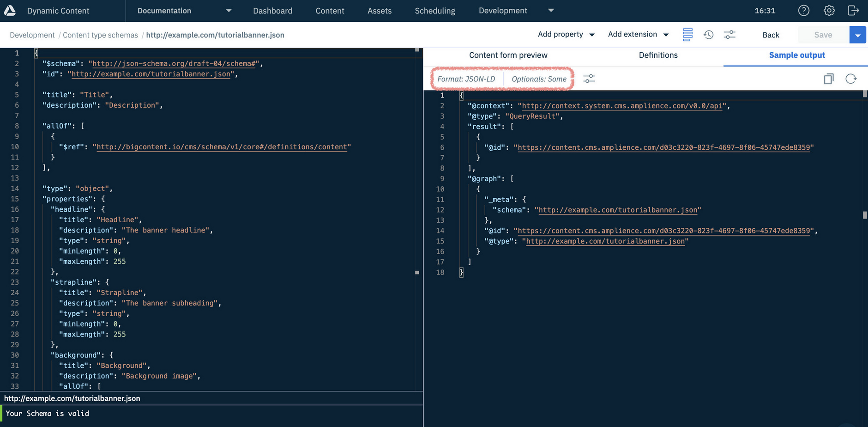This screenshot has width=868, height=427.
Task: Click the @context amplience URL link
Action: [x=622, y=106]
